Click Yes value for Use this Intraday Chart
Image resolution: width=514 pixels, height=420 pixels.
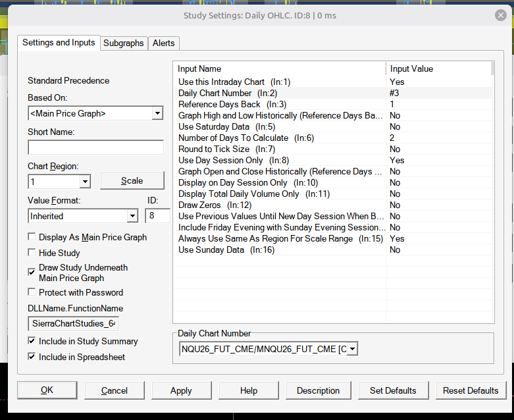click(x=397, y=82)
